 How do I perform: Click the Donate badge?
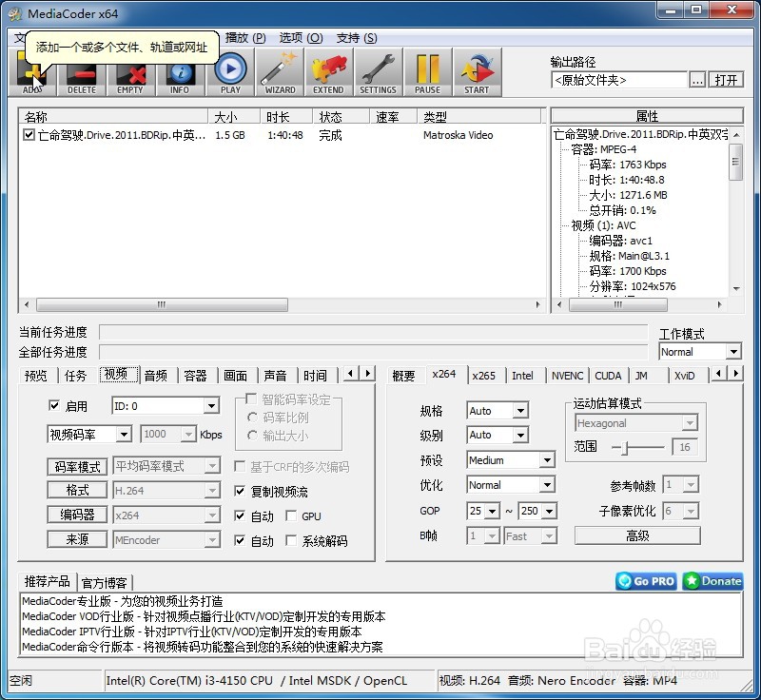tap(712, 581)
